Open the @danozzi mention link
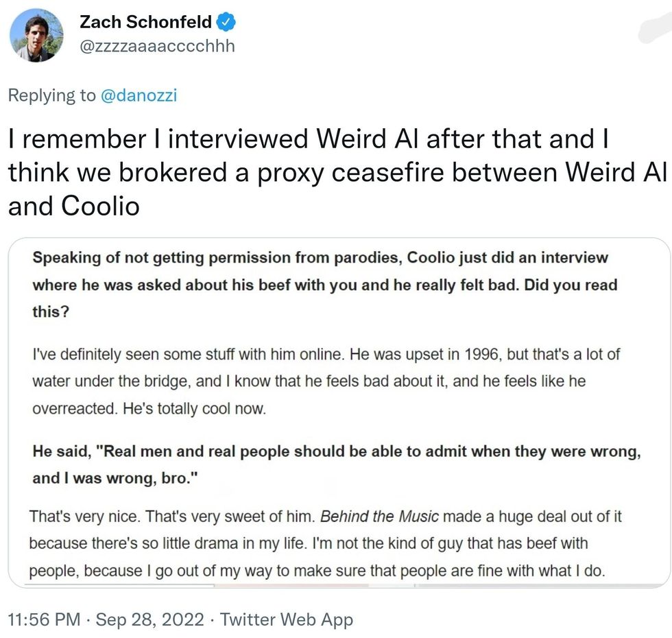This screenshot has width=672, height=638. [139, 95]
